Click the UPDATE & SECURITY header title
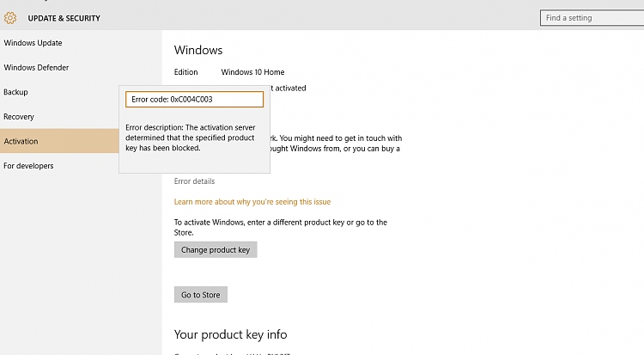 pyautogui.click(x=64, y=17)
